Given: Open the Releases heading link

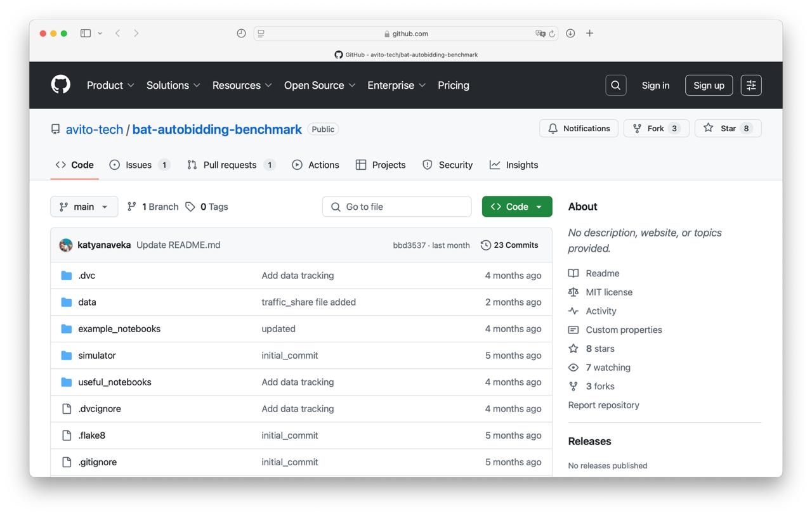Looking at the screenshot, I should click(x=590, y=441).
